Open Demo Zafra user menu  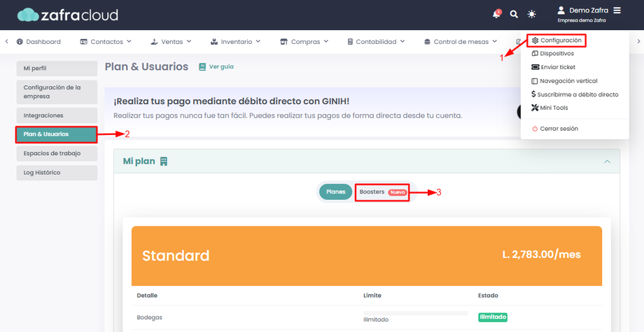pyautogui.click(x=589, y=10)
